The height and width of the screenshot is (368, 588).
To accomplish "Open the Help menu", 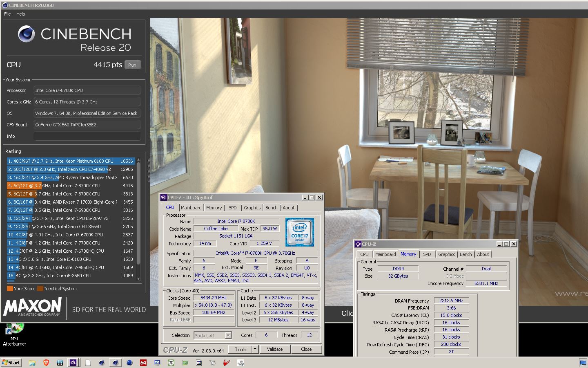I will coord(21,14).
